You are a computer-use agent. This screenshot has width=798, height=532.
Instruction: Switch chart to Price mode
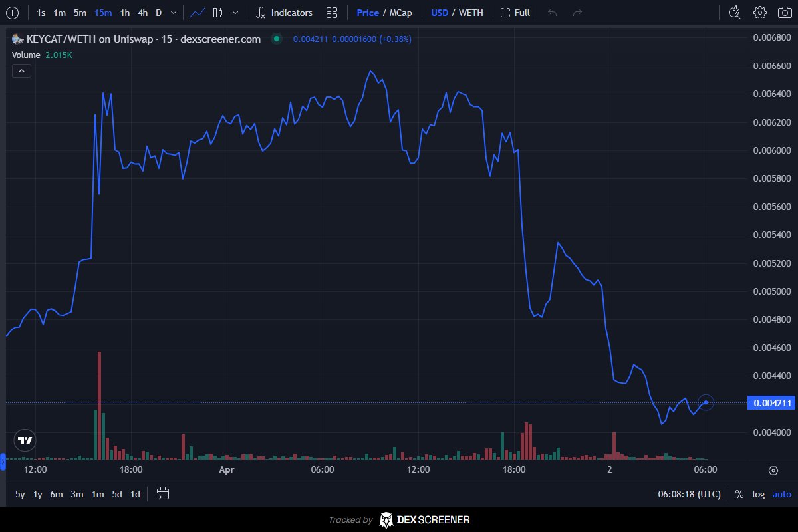[x=368, y=13]
